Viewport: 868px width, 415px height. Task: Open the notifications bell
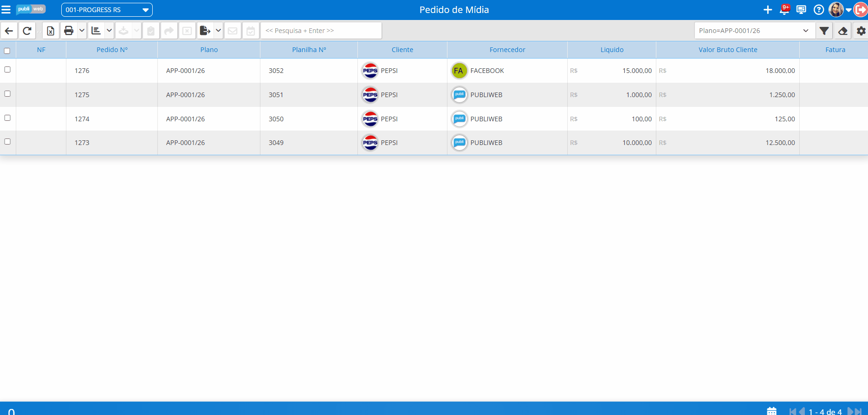tap(784, 10)
